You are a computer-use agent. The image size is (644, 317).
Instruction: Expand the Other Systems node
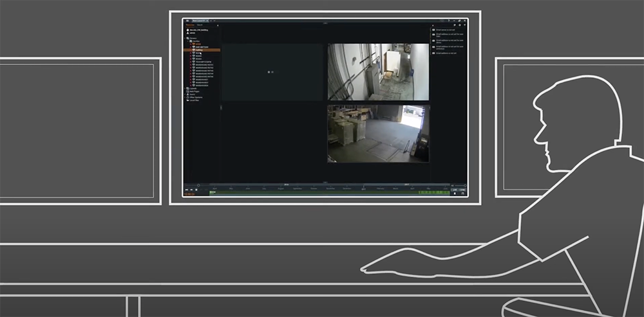point(185,97)
